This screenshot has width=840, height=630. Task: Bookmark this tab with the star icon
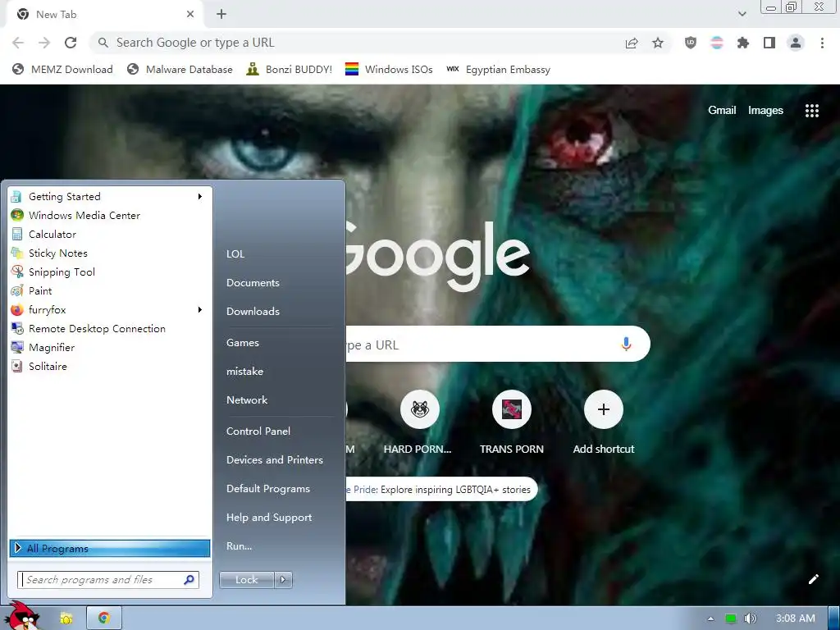click(658, 43)
